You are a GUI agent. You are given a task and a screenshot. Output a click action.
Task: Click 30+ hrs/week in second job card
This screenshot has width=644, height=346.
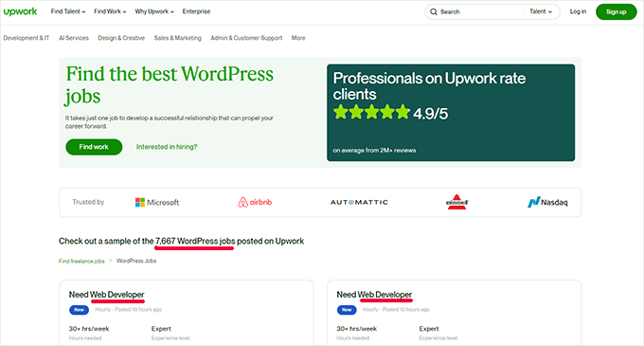pyautogui.click(x=357, y=329)
